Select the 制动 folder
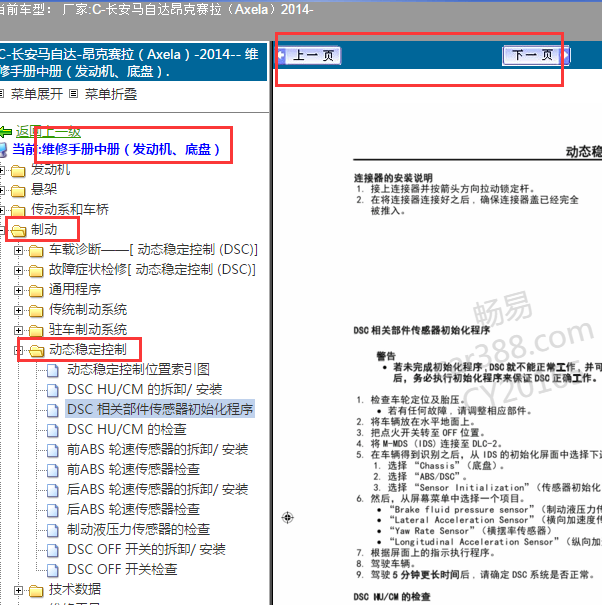This screenshot has height=605, width=602. [44, 229]
